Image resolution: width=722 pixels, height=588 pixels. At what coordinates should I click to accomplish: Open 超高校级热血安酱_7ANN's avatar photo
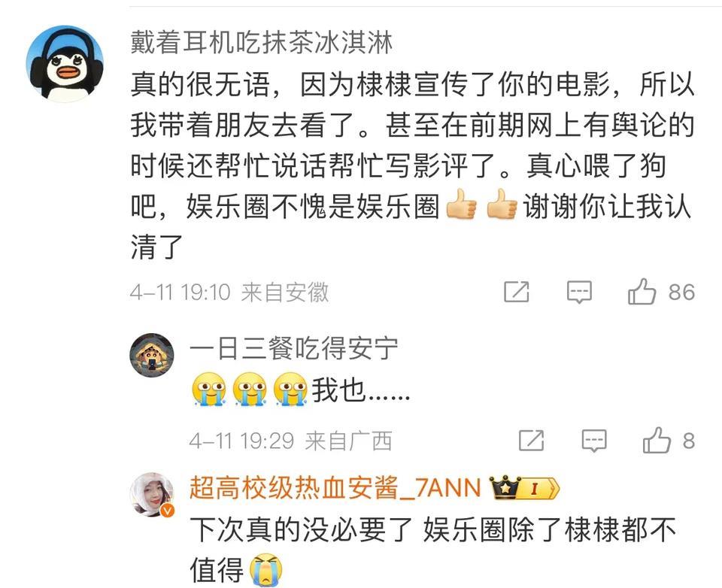pos(151,494)
